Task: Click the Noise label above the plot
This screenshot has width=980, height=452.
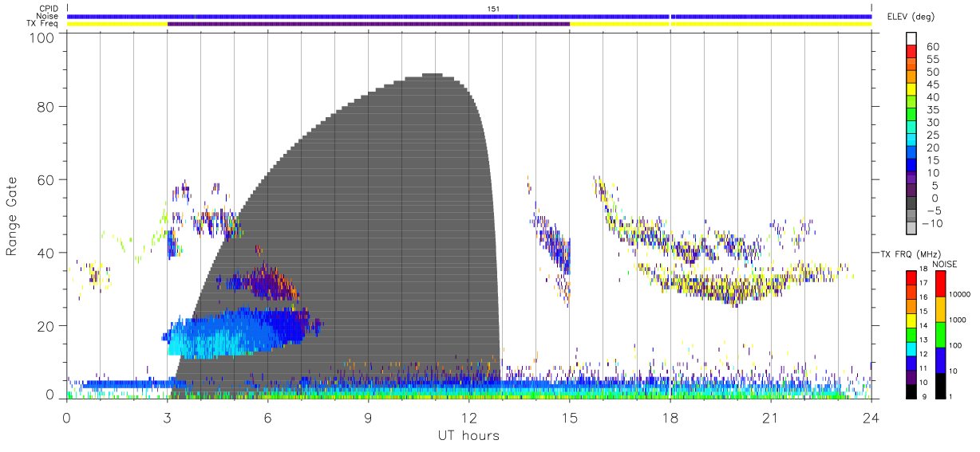Action: click(47, 16)
